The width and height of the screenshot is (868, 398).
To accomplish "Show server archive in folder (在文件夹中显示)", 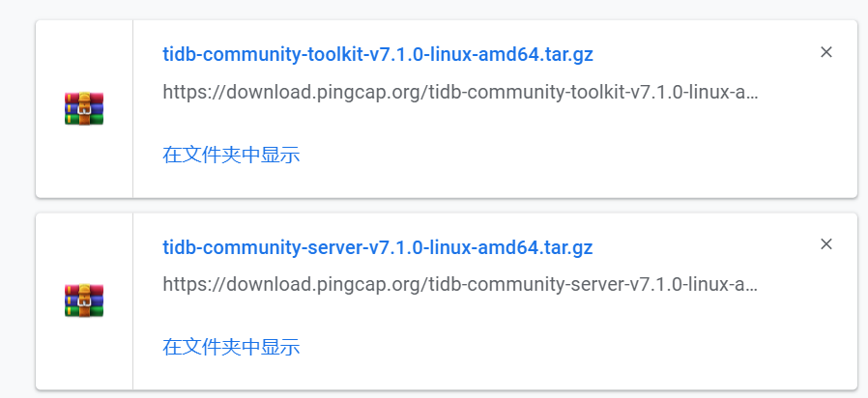I will click(232, 347).
